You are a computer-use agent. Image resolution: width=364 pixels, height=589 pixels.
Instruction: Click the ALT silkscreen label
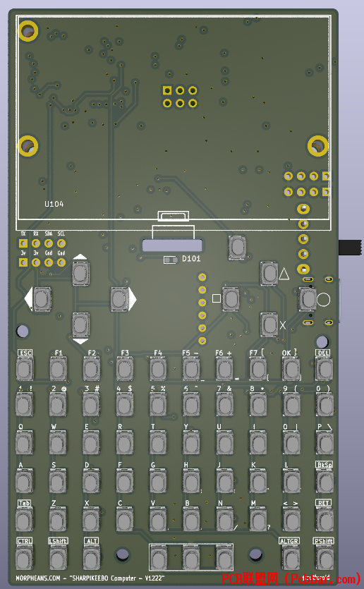(x=92, y=541)
